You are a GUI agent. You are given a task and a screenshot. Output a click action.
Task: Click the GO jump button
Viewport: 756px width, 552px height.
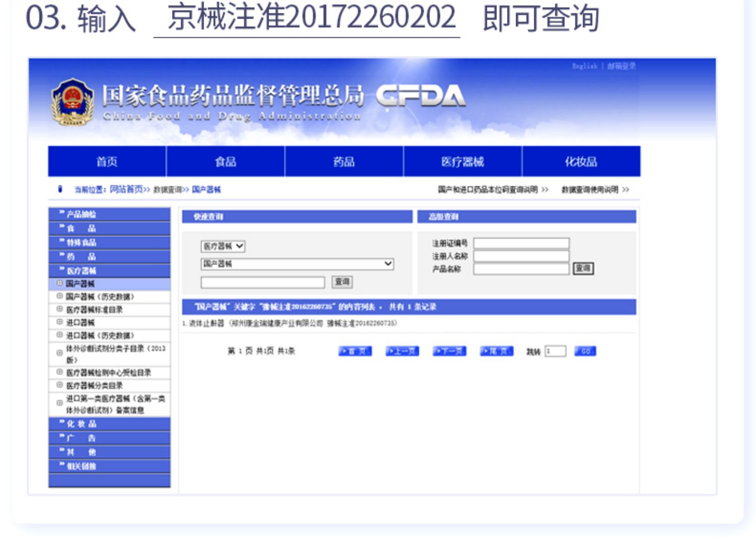(x=585, y=351)
